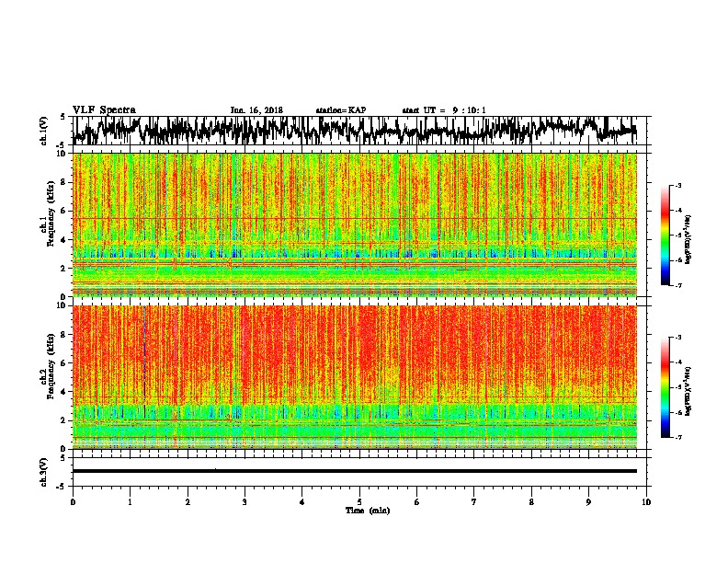Viewport: 728px width, 563px height.
Task: Click the "station=KAP" header label
Action: point(341,110)
